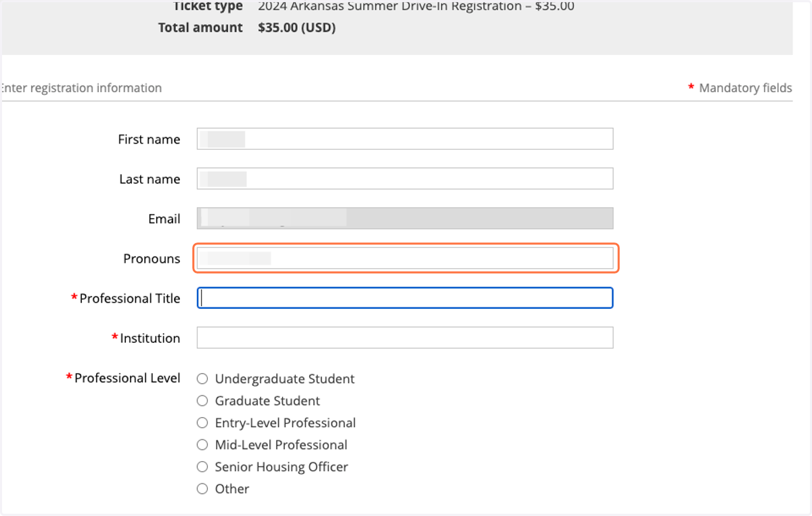Click the Total amount label

[x=200, y=28]
